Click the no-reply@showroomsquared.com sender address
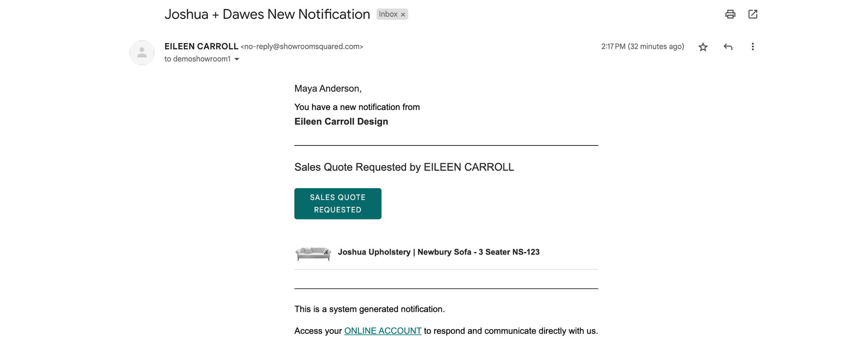Image resolution: width=868 pixels, height=353 pixels. (x=302, y=47)
